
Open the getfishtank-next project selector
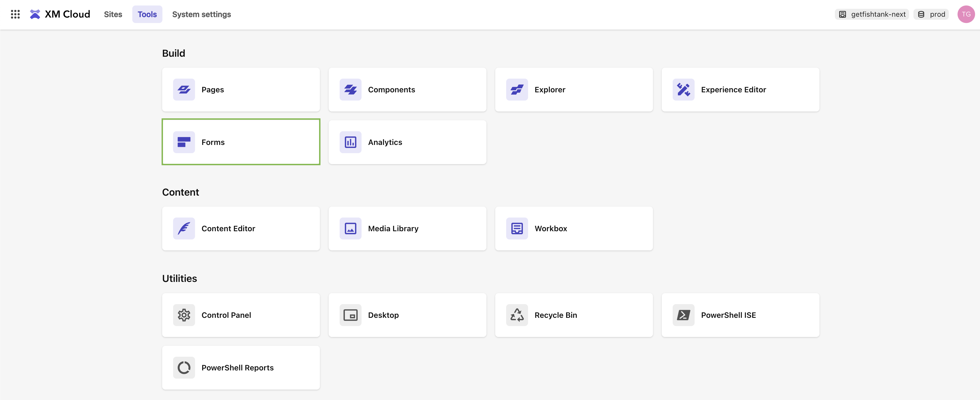pos(872,14)
